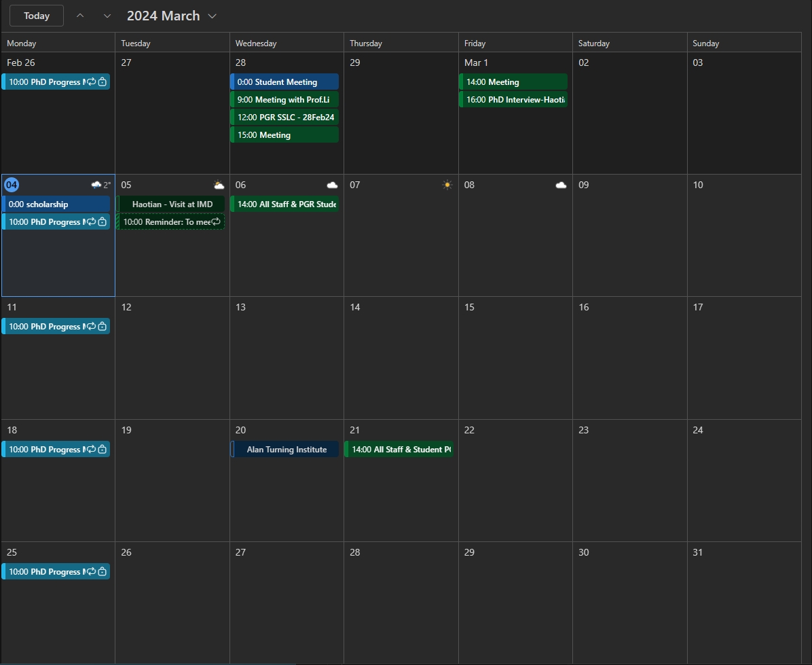Click the Today button
812x665 pixels.
(36, 16)
